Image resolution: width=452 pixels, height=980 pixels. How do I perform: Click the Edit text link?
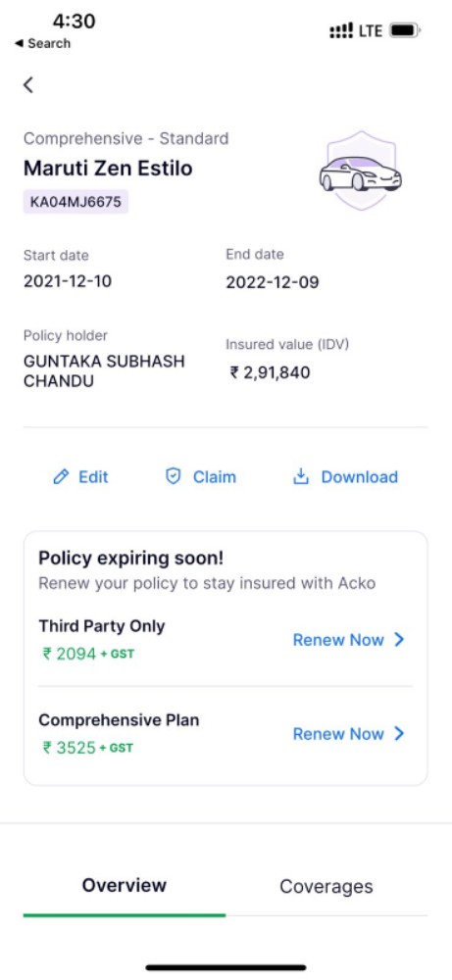(93, 477)
